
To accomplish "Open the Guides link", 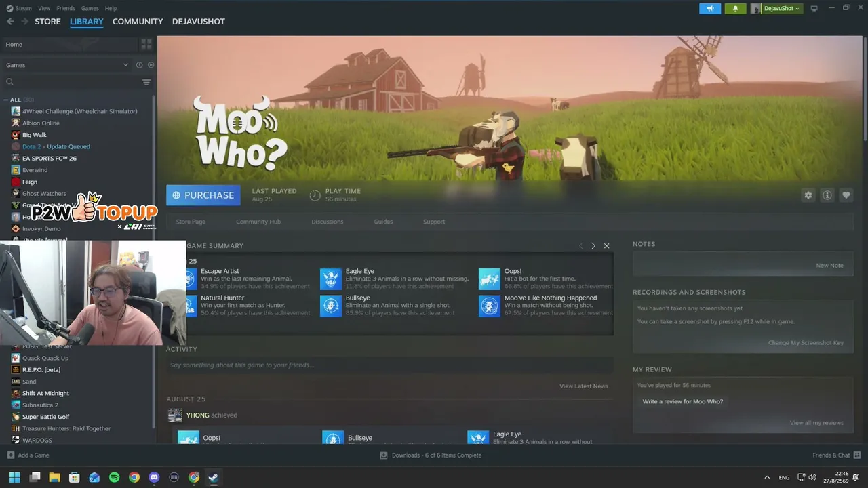I will [x=383, y=222].
